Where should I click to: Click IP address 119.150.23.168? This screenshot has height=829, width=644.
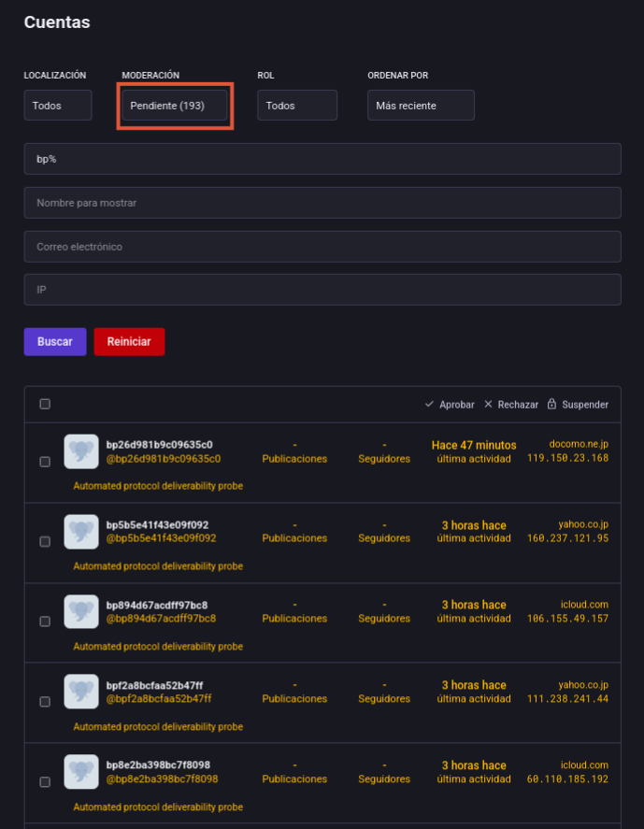click(x=568, y=458)
